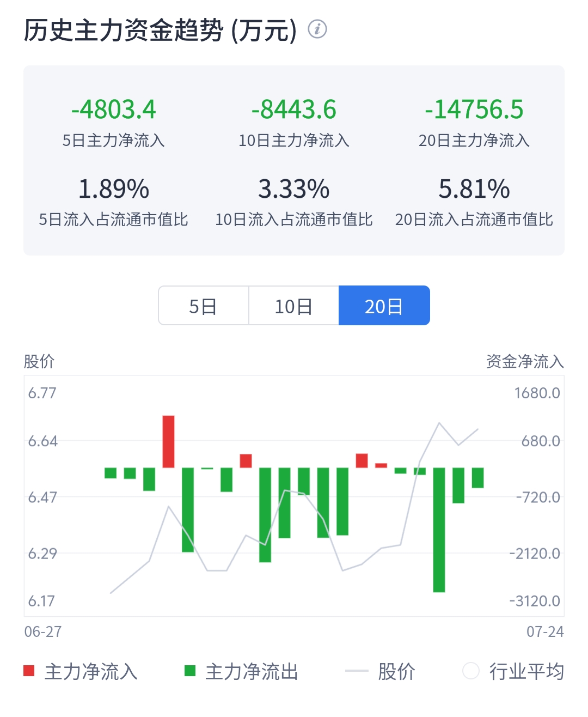Toggle the 股价 line legend
Image resolution: width=588 pixels, height=717 pixels.
(x=380, y=671)
